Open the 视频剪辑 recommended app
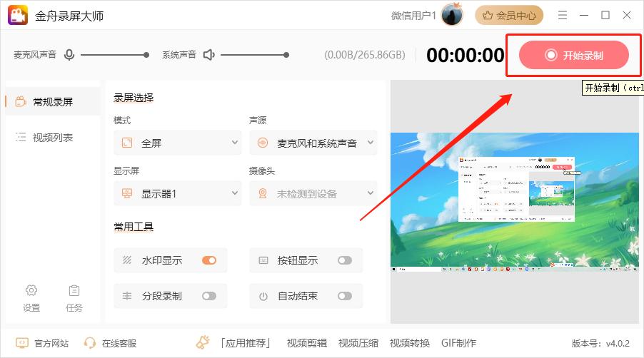This screenshot has height=358, width=644. 307,343
